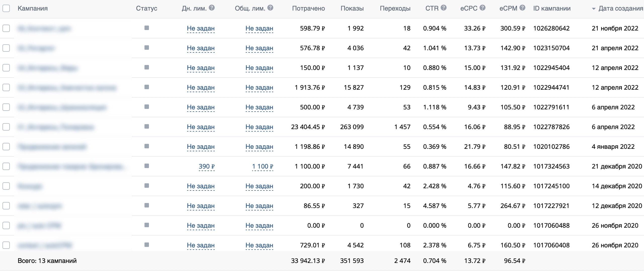The height and width of the screenshot is (271, 644).
Task: Open the 390 ₽ daily limit editor
Action: click(206, 166)
